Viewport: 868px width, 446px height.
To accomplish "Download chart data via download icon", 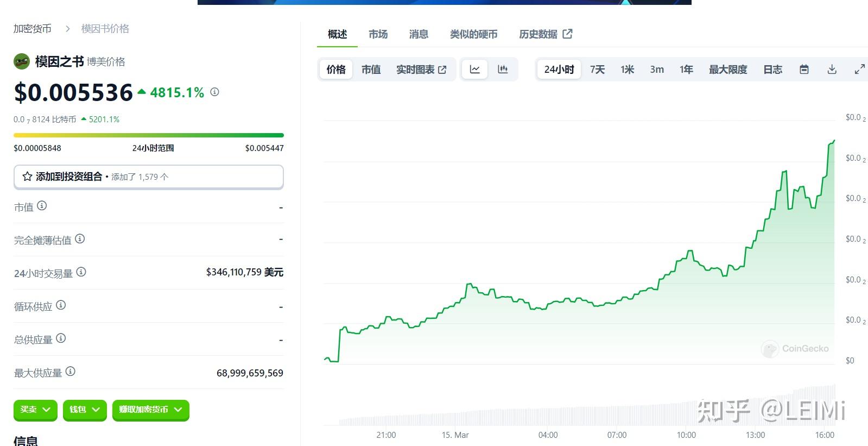I will (x=832, y=70).
